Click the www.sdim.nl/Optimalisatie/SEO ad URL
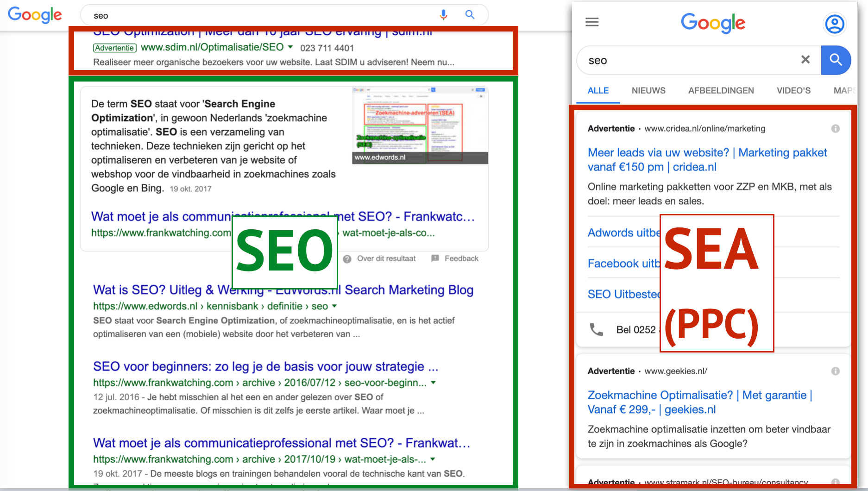 click(212, 47)
